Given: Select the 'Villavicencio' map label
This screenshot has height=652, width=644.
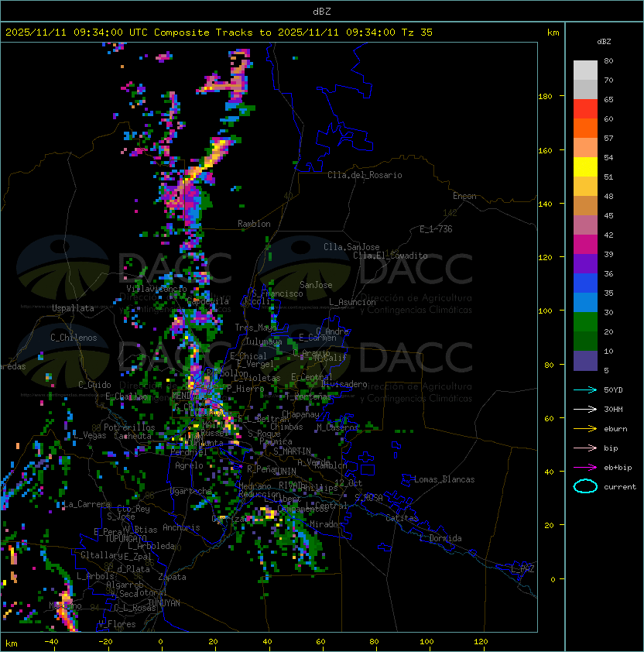Looking at the screenshot, I should click(x=156, y=289).
